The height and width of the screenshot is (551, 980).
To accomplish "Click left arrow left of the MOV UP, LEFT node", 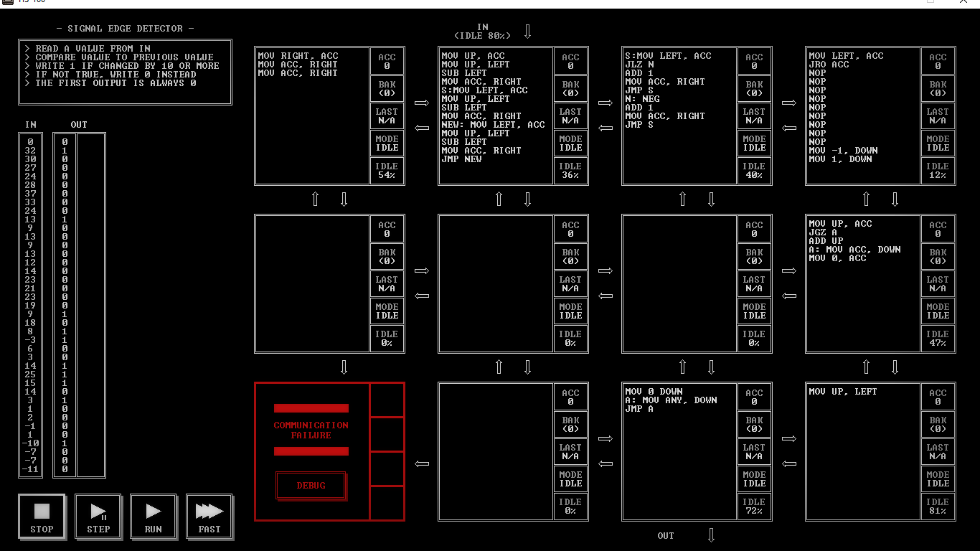I will pyautogui.click(x=789, y=463).
